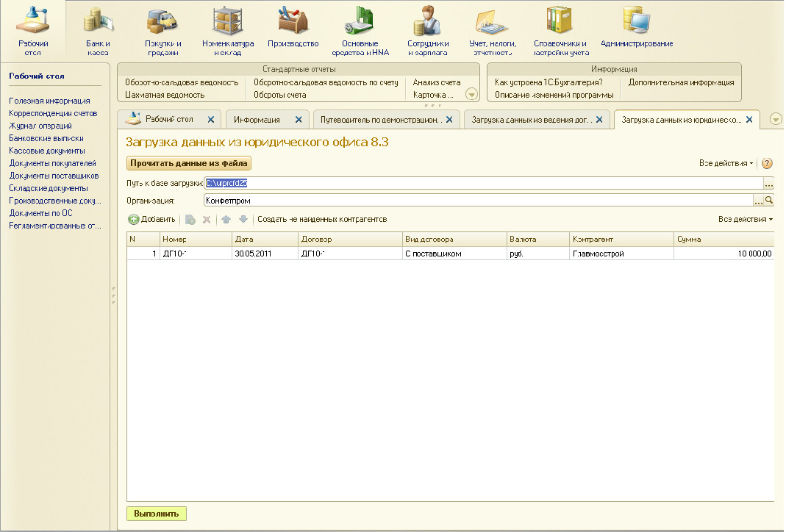Viewport: 786px width, 532px height.
Task: Open Все действия dropdown above the table
Action: 746,220
